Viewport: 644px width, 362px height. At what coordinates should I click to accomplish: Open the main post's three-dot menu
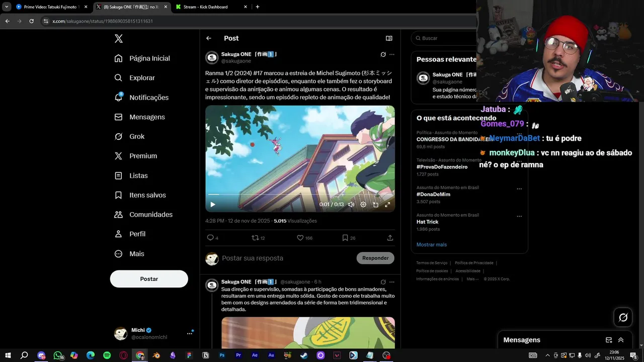(x=392, y=54)
